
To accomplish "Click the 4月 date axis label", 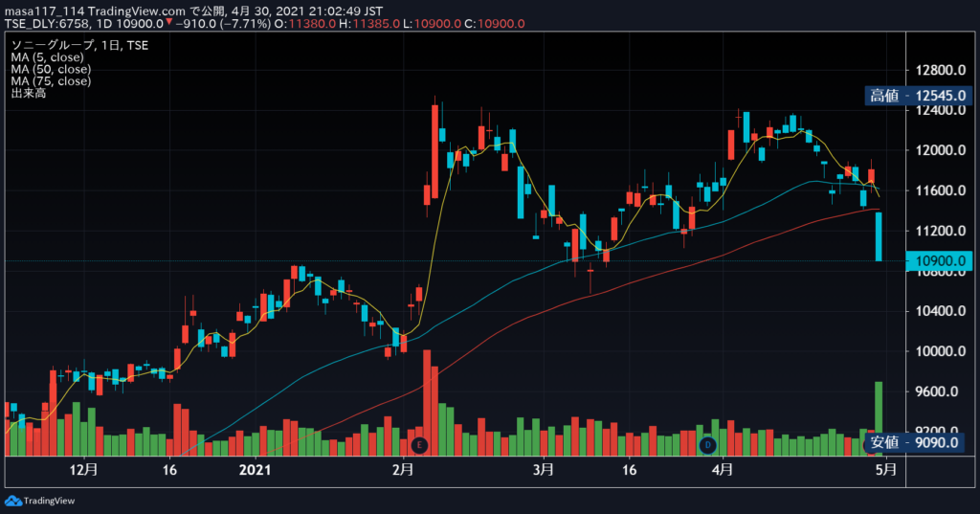I will [723, 470].
